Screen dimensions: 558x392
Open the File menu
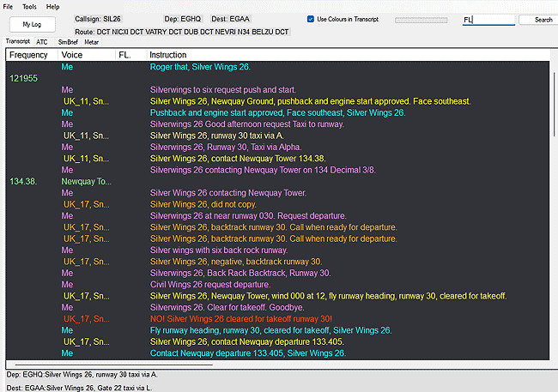click(x=8, y=6)
